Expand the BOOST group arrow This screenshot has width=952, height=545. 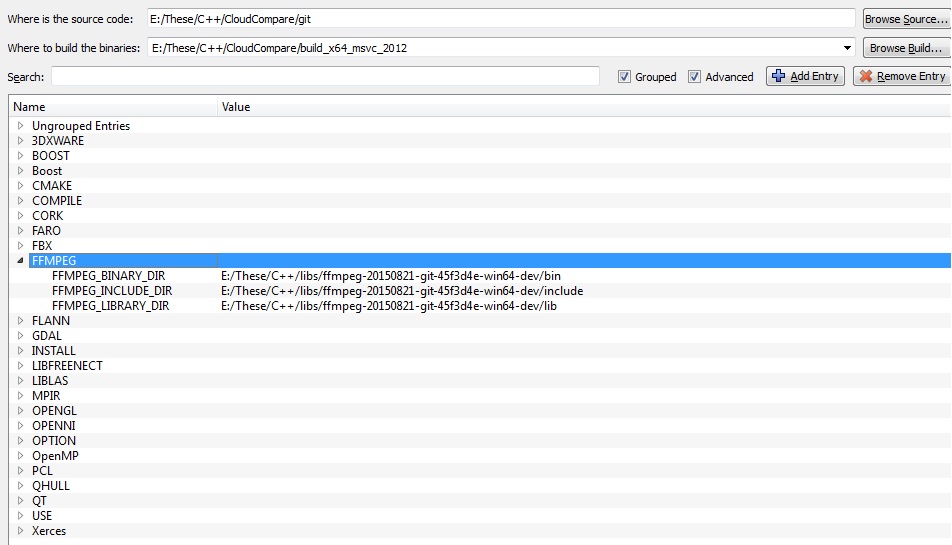point(20,156)
